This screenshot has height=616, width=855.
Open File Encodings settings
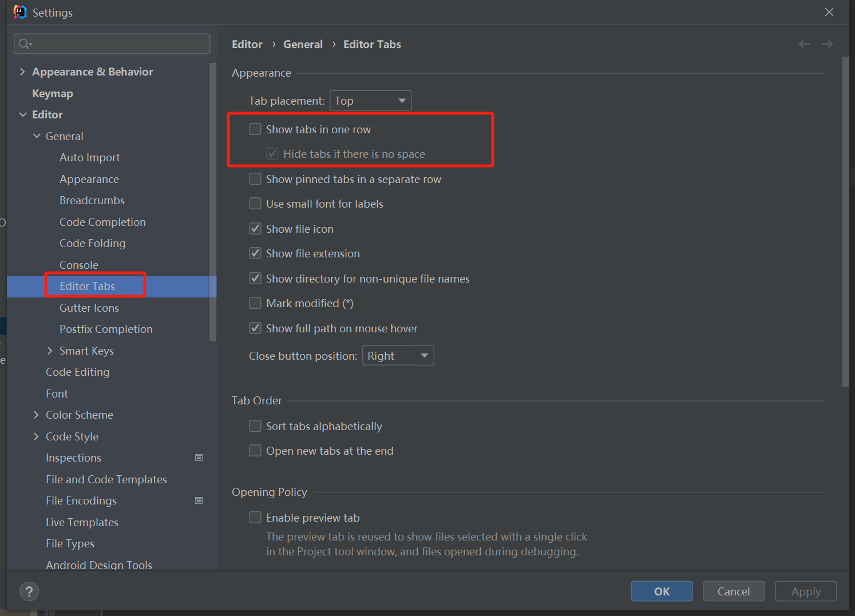[x=81, y=500]
